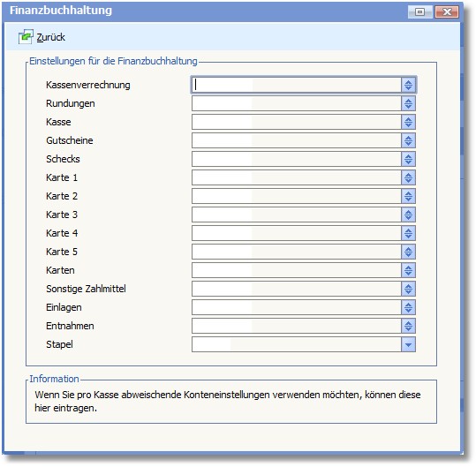Open the Karte 3 lookup arrows
Image resolution: width=476 pixels, height=467 pixels.
click(408, 215)
